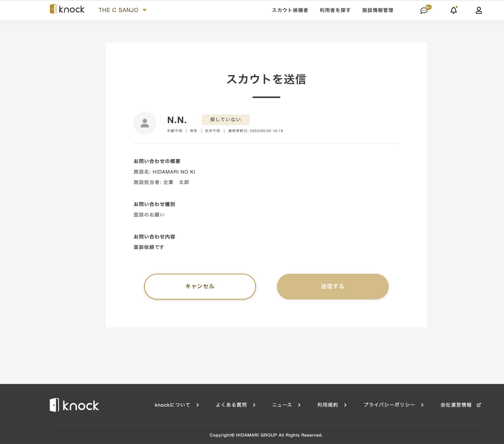Click the 送信する button
Screen dimensions: 504x444
coord(333,286)
